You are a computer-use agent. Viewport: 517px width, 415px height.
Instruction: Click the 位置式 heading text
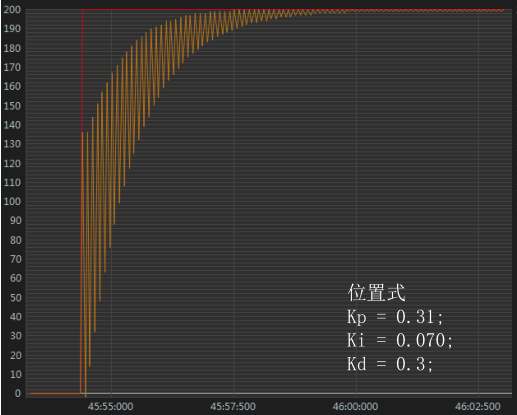(x=376, y=293)
